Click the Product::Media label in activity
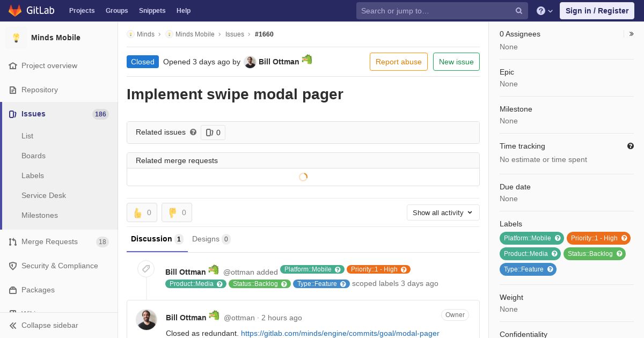 [x=196, y=284]
